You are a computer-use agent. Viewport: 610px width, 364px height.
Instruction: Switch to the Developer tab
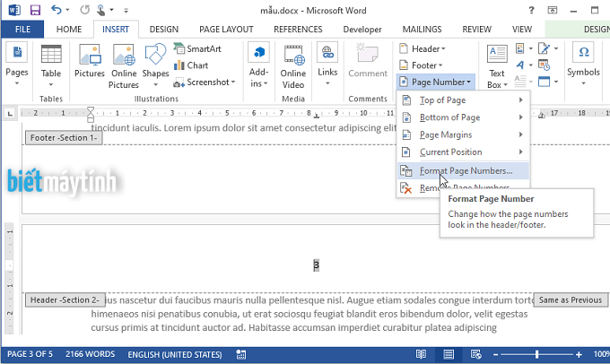click(x=362, y=30)
